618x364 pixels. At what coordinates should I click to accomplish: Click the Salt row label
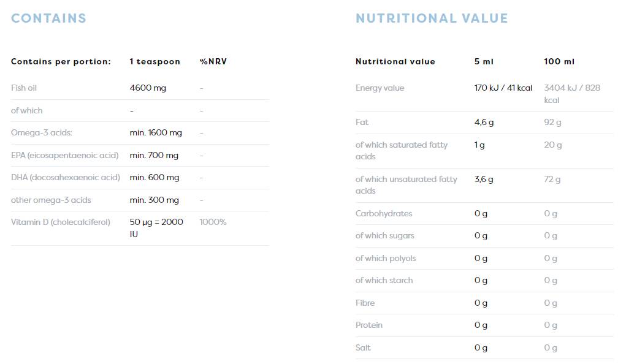(363, 348)
